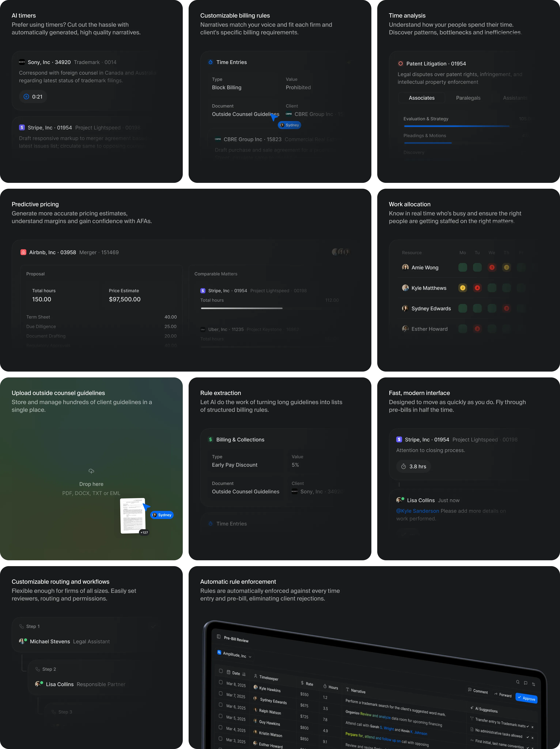Click the 3.8 hrs time chip

point(413,467)
